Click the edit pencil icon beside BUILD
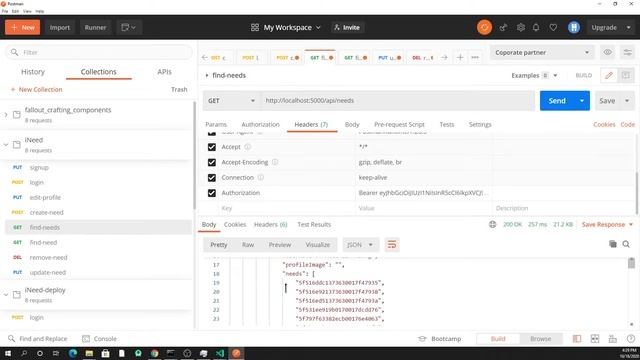The width and height of the screenshot is (640, 360). pyautogui.click(x=609, y=76)
